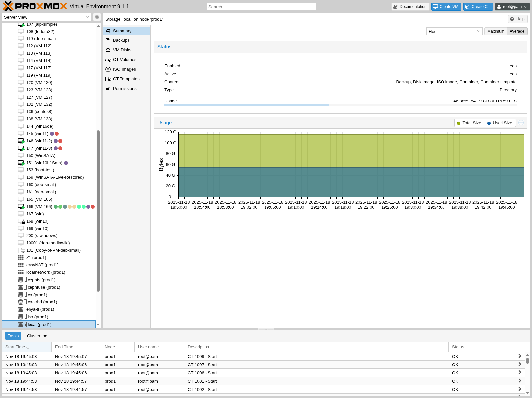Click the resource tree vertical scrollbar
Screen dimensions: 532x398
[x=98, y=211]
